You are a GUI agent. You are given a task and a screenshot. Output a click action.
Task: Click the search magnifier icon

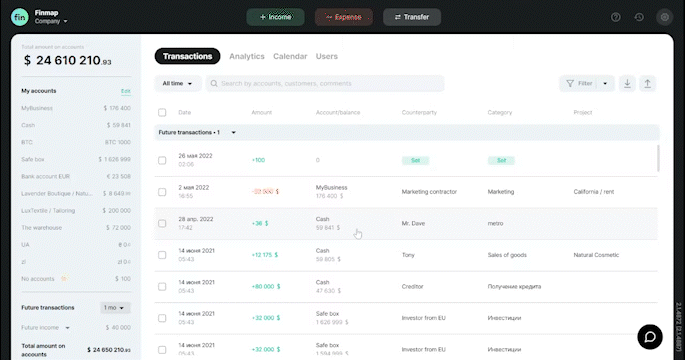coord(214,83)
